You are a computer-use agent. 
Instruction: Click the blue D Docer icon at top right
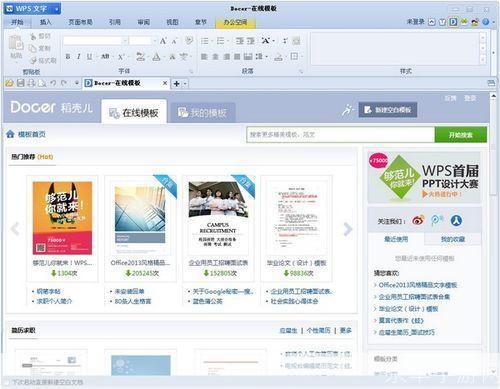pyautogui.click(x=453, y=22)
